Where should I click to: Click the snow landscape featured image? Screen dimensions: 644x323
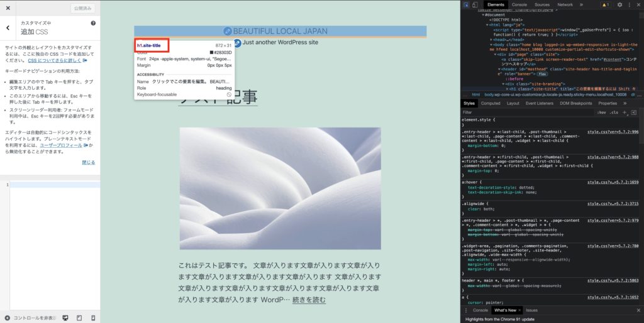coord(280,189)
